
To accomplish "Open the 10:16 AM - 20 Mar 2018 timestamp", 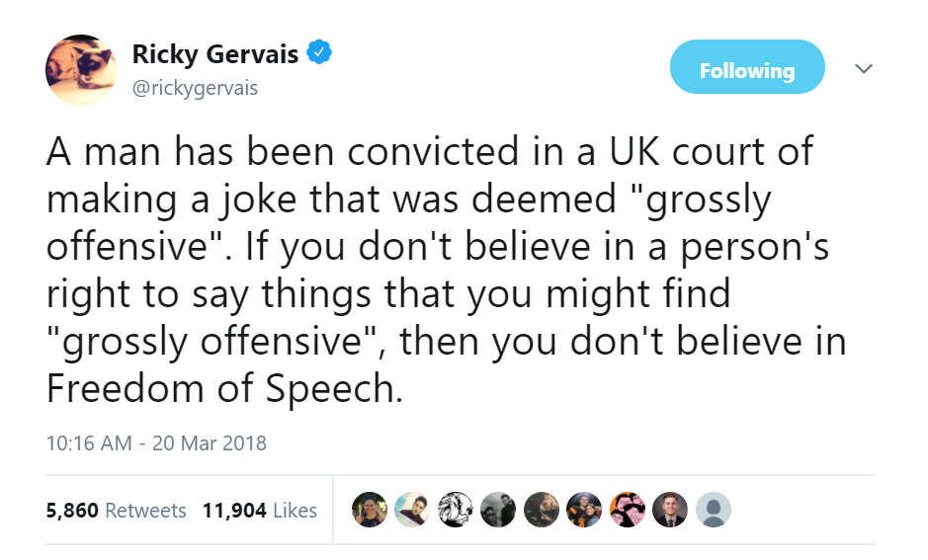I will point(156,442).
